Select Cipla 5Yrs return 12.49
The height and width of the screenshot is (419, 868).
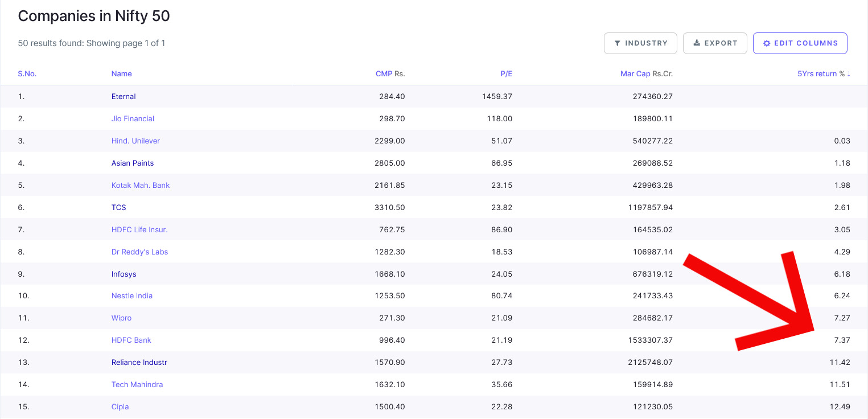(841, 407)
